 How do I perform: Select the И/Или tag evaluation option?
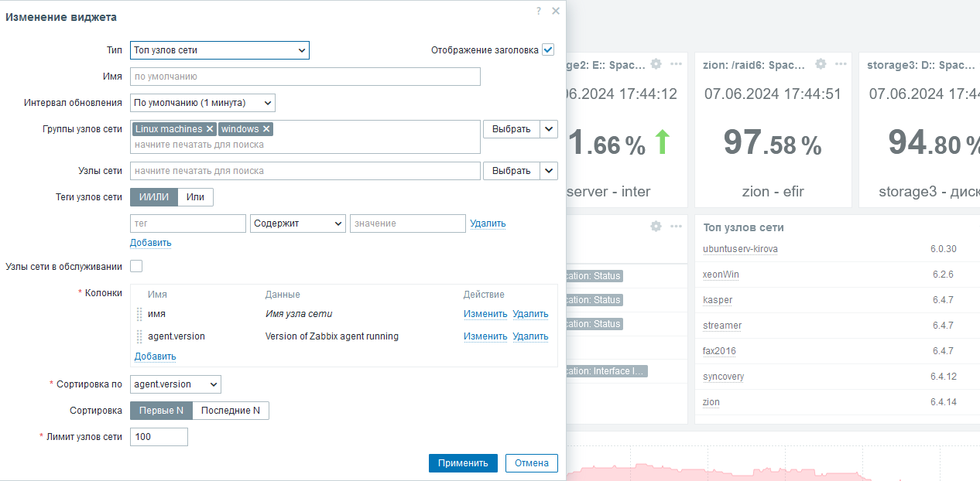coord(154,197)
